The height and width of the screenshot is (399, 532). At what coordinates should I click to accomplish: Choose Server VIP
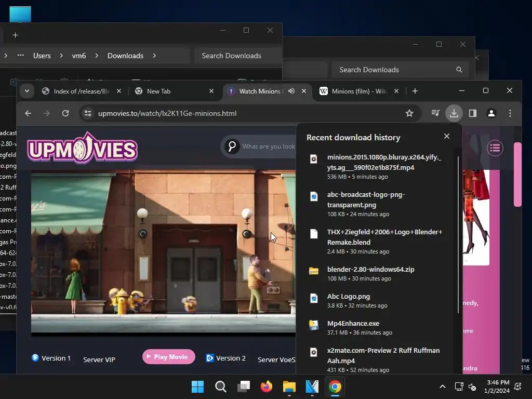pyautogui.click(x=99, y=360)
